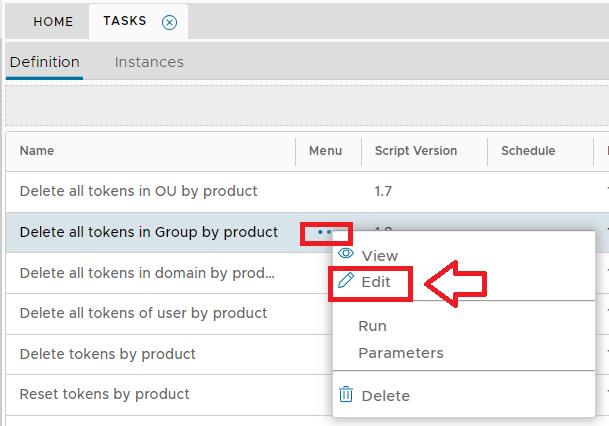Open the three-dot menu for Group tokens row
The height and width of the screenshot is (426, 609).
[x=325, y=233]
